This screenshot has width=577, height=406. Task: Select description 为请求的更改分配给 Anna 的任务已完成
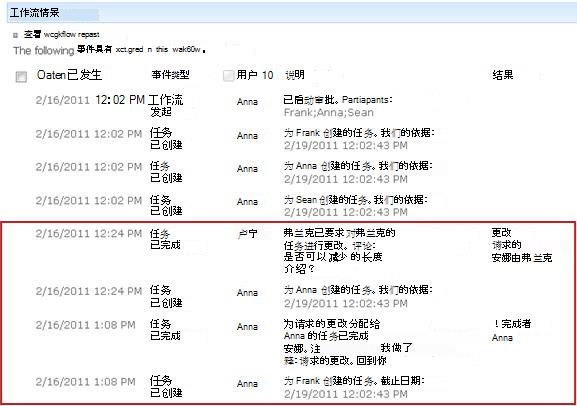348,342
